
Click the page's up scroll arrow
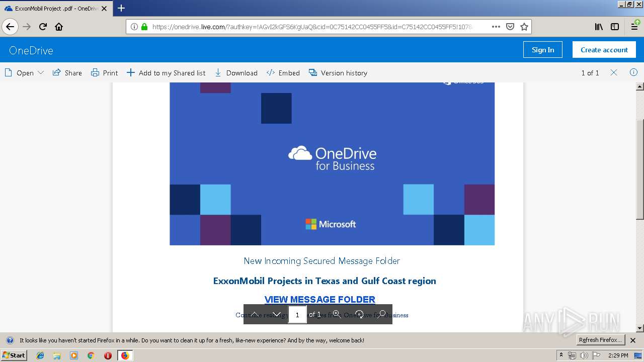639,86
